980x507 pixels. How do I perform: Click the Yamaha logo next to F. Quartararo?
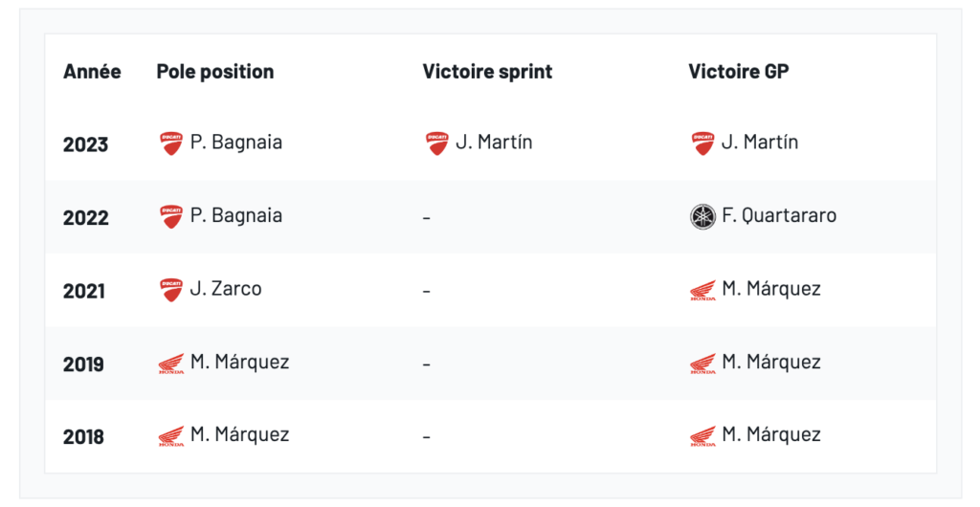pos(702,216)
